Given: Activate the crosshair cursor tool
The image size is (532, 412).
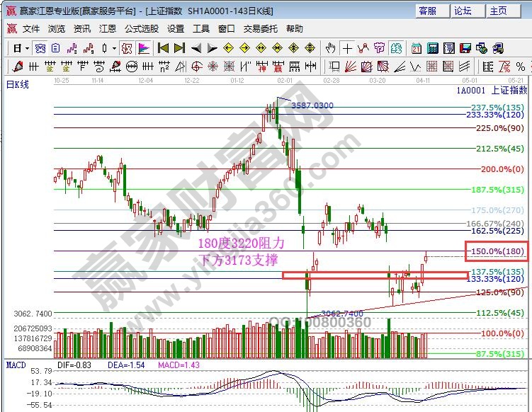Looking at the screenshot, I should (x=347, y=48).
